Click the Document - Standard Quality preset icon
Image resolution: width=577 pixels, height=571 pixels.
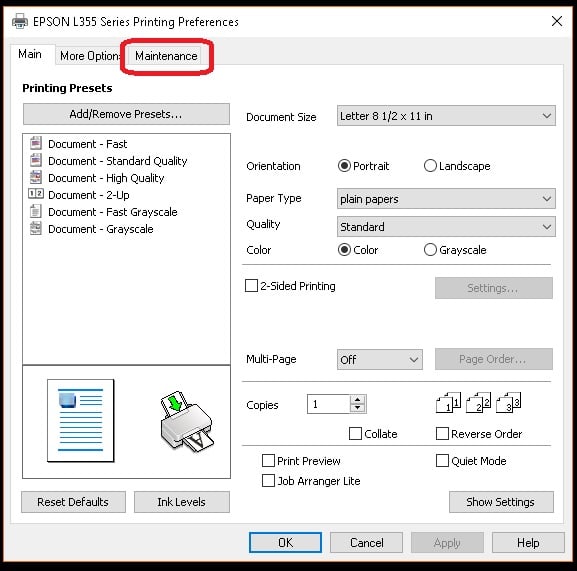(x=36, y=160)
